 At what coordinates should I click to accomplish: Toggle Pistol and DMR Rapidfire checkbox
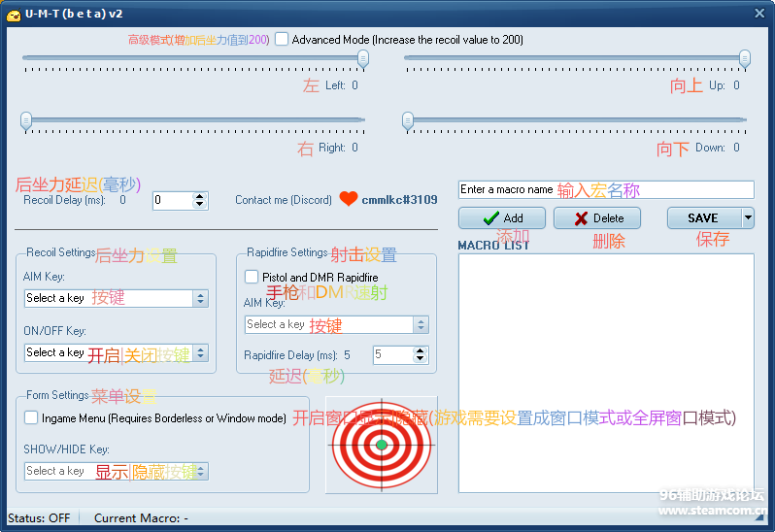252,278
